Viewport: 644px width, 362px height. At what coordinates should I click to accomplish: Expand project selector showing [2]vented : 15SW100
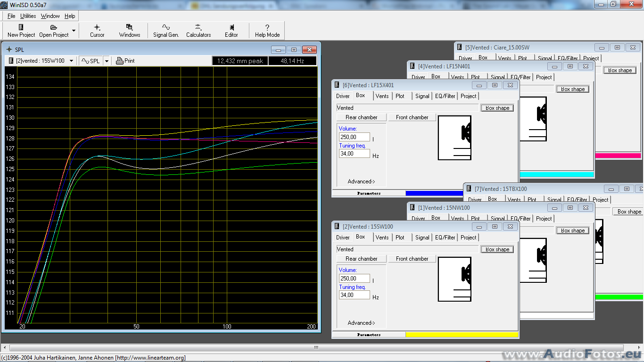click(41, 61)
